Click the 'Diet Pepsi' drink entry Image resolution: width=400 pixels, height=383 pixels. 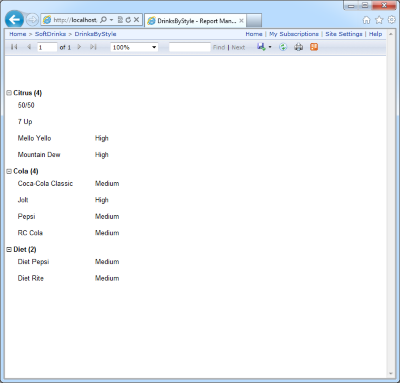click(33, 262)
